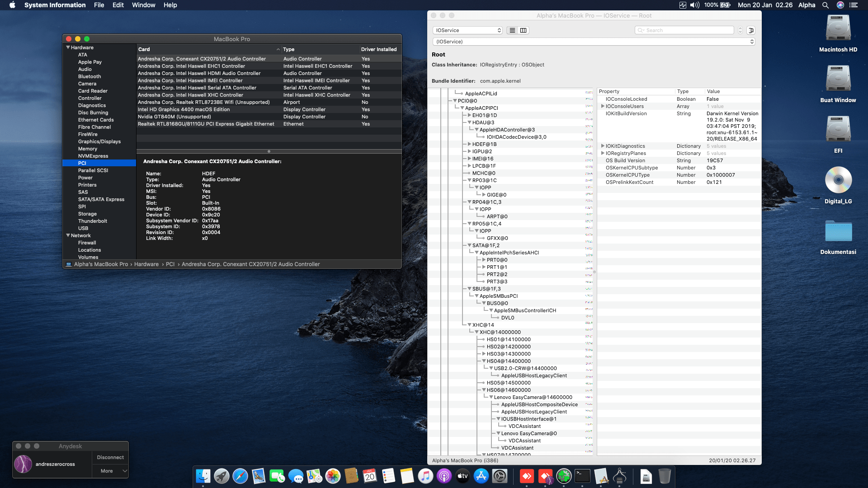This screenshot has width=868, height=488.
Task: Open Clover Configurator from the Dock
Action: [x=564, y=476]
